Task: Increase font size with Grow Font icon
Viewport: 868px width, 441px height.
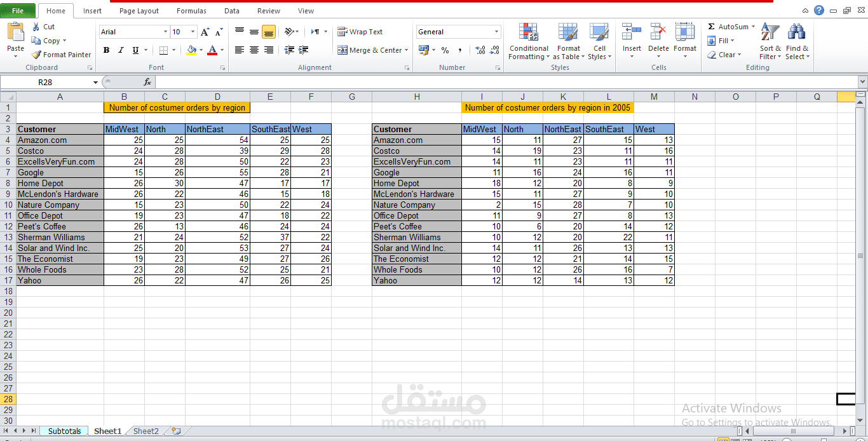Action: point(205,32)
